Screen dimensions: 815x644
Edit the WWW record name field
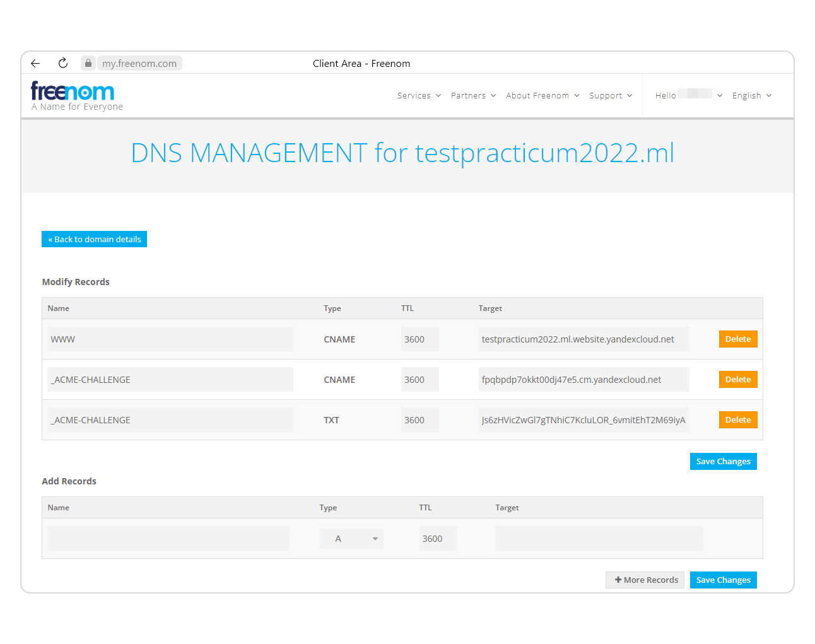170,339
